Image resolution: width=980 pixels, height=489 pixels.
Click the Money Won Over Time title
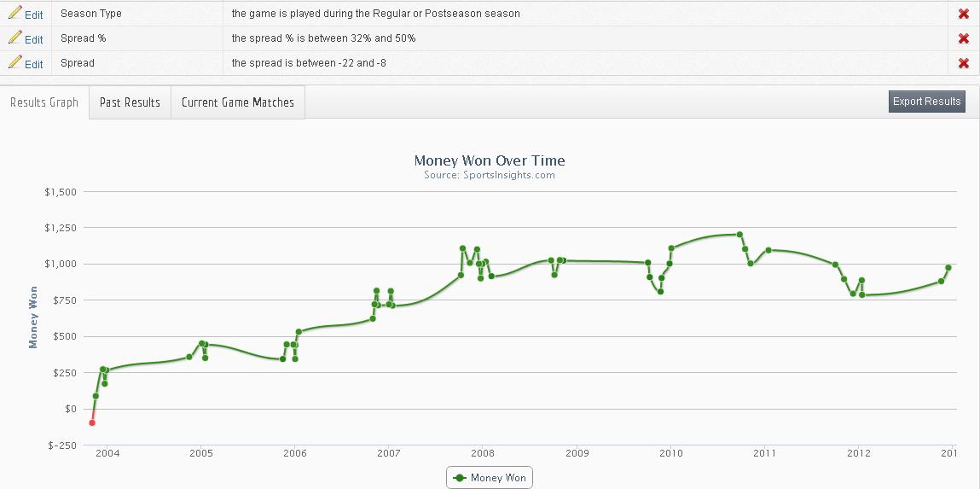coord(490,160)
